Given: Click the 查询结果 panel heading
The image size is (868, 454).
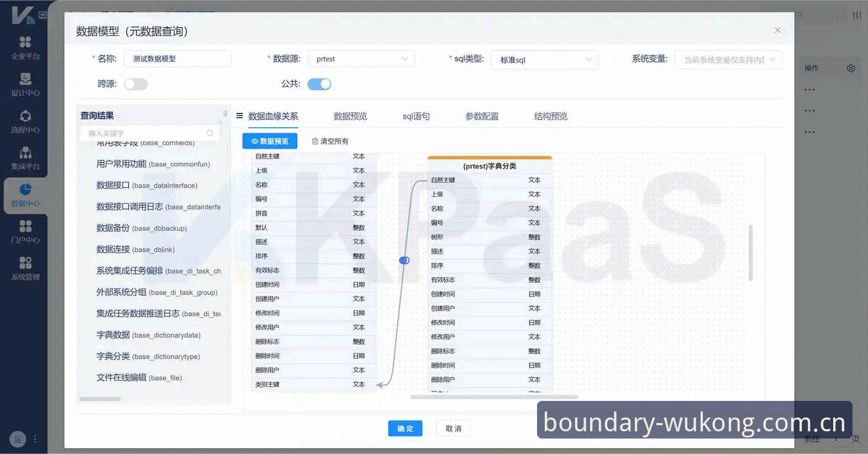Looking at the screenshot, I should [x=97, y=116].
